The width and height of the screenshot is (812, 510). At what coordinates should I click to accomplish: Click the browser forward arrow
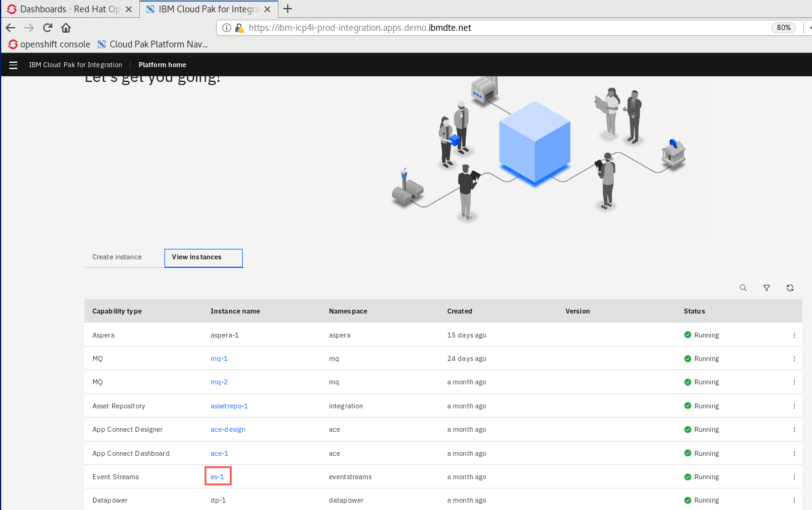(29, 28)
